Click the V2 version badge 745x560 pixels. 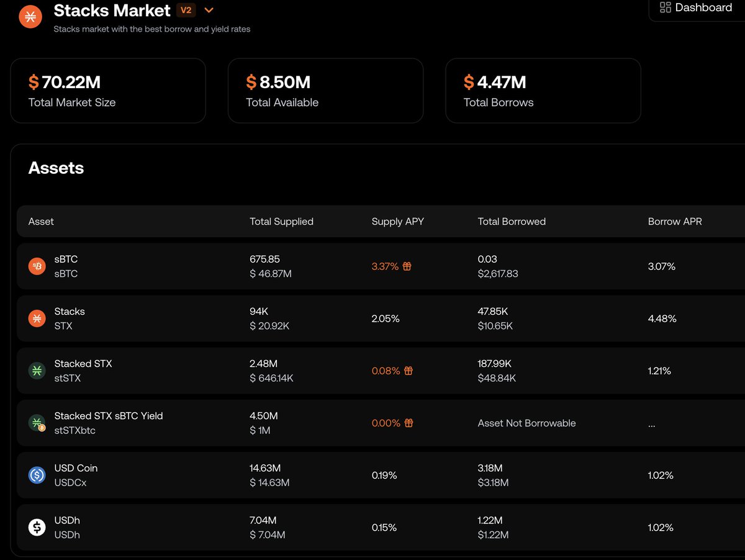tap(186, 10)
